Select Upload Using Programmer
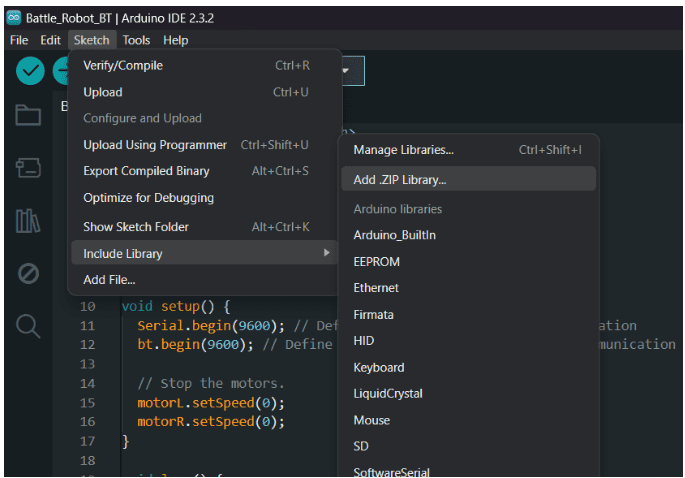This screenshot has height=478, width=685. pos(155,145)
